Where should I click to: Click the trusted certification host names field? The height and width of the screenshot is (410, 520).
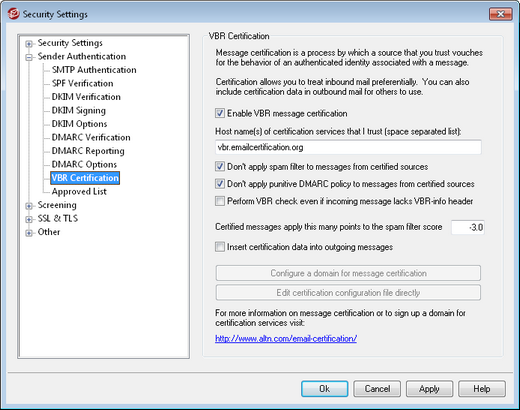pos(348,147)
